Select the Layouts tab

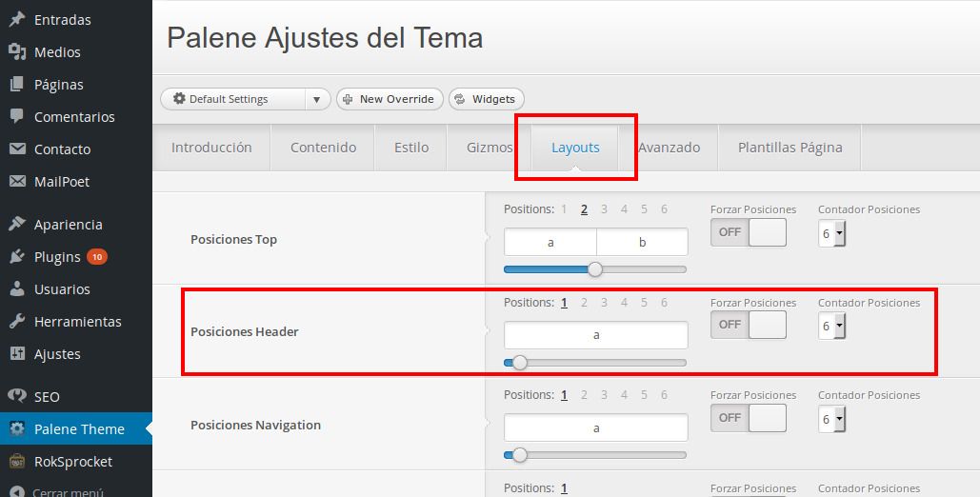pyautogui.click(x=575, y=148)
